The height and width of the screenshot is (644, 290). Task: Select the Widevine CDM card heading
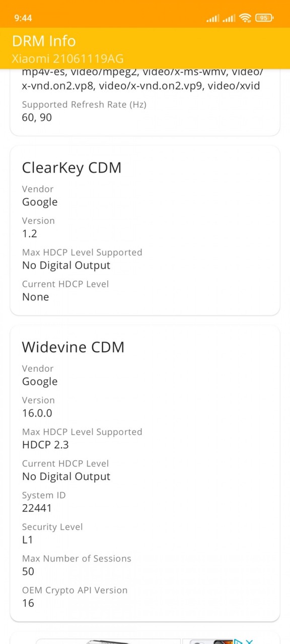[73, 347]
